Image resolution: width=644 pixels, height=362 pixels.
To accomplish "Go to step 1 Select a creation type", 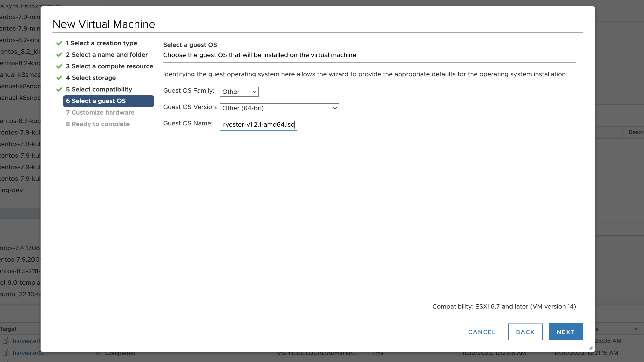I will click(101, 43).
